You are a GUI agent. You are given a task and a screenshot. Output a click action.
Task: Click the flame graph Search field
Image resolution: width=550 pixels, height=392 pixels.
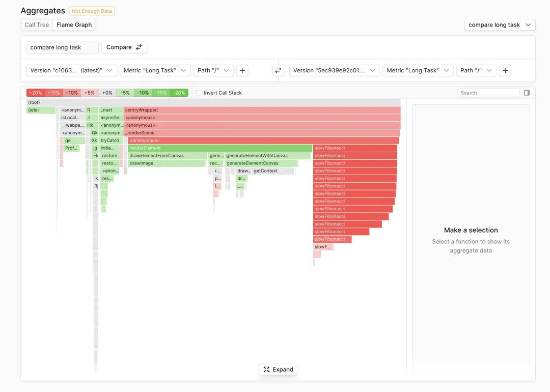coord(488,93)
